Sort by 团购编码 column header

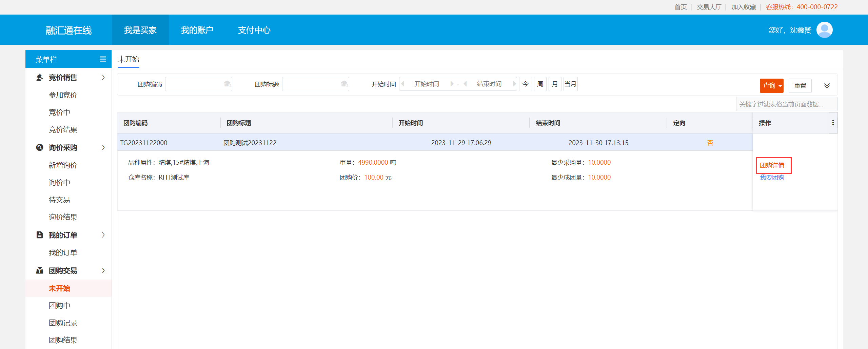[135, 123]
